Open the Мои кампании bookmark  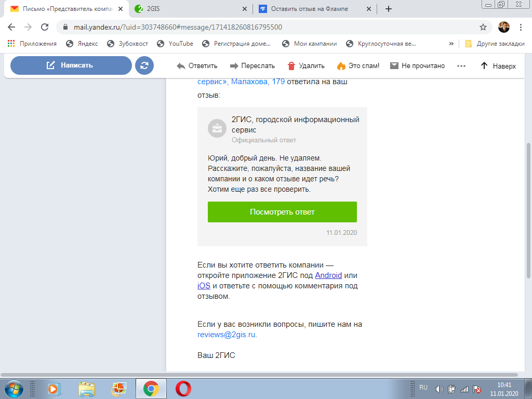(310, 44)
